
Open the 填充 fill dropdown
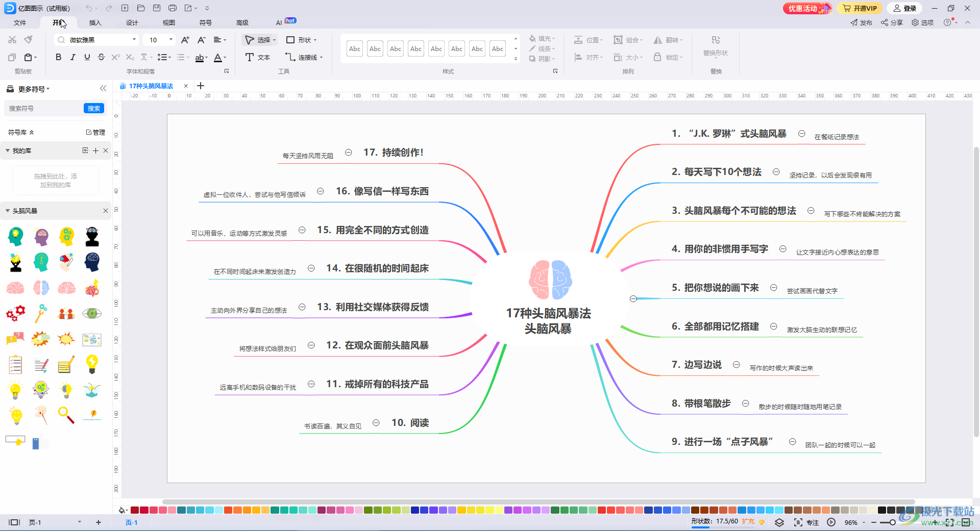pos(543,39)
